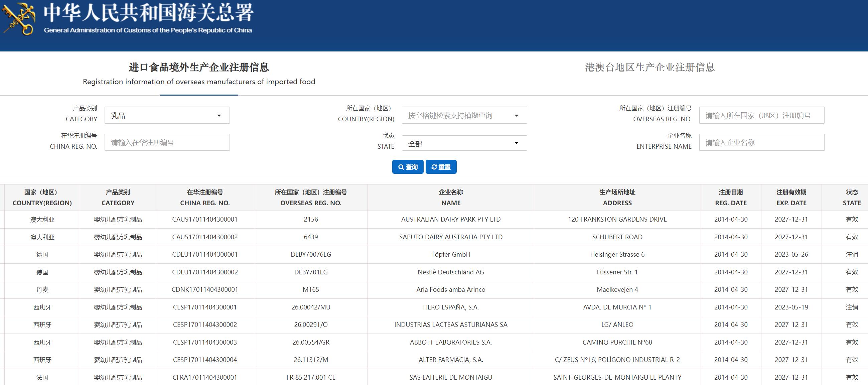
Task: Click overseas number FR 85.217.001 CE
Action: 311,377
